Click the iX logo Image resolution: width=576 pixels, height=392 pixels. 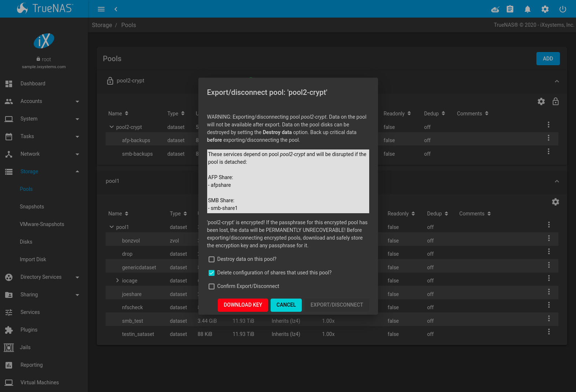(44, 41)
